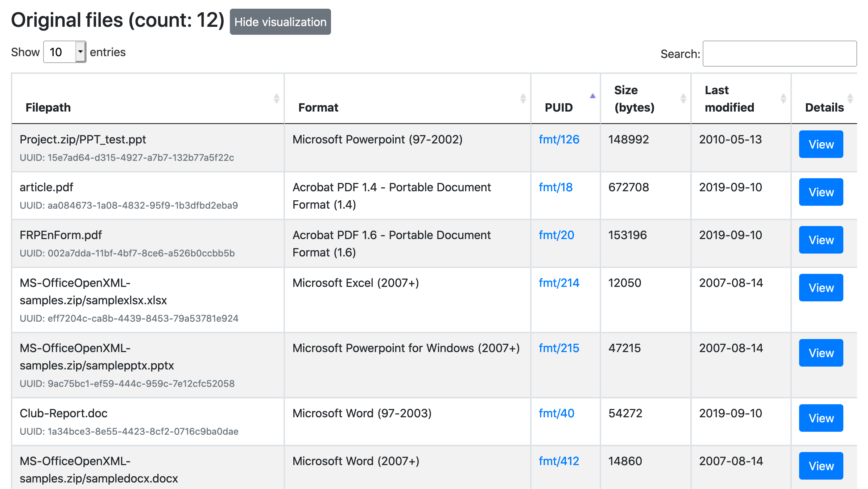Sort table by Format column arrows
Screen dimensions: 868x489
point(523,99)
